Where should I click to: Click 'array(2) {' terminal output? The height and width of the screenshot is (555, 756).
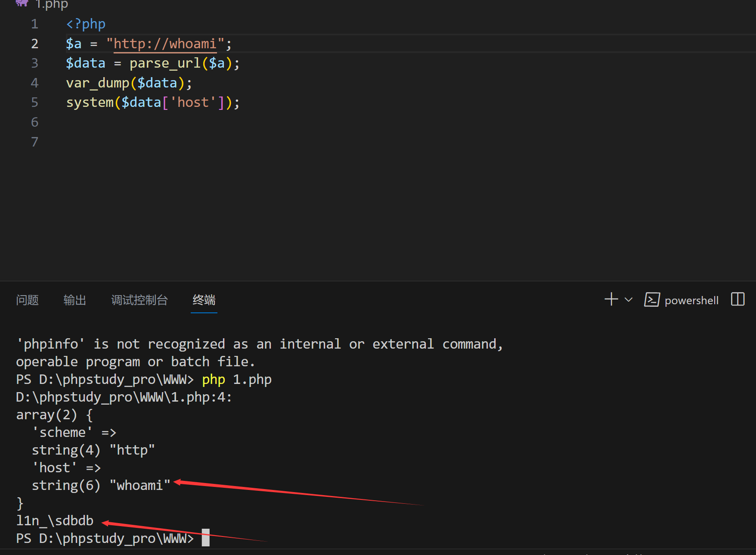click(55, 415)
